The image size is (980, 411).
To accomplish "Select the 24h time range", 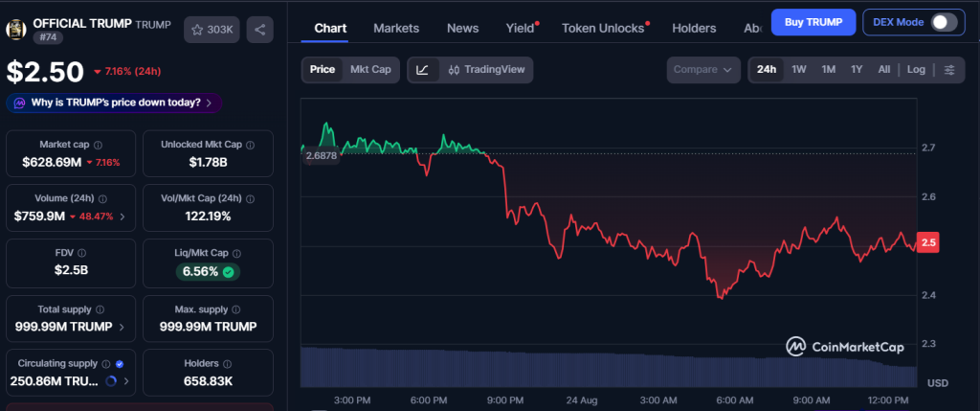I will point(767,69).
